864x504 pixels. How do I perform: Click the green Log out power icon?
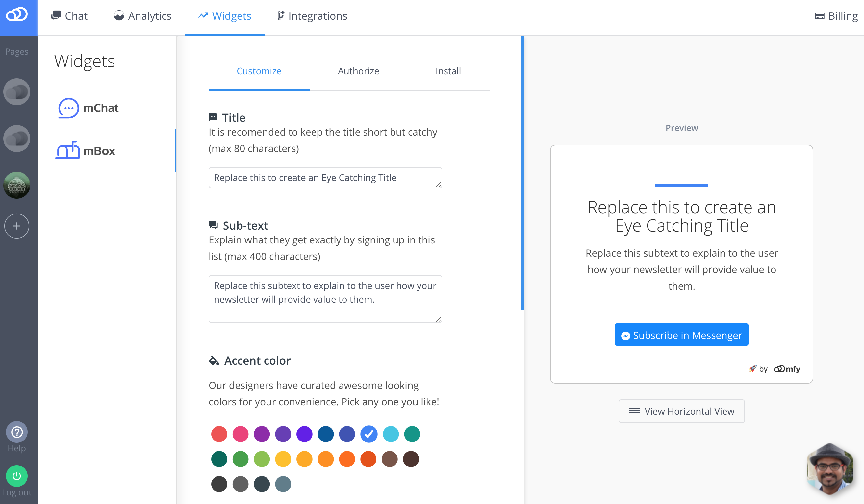(x=17, y=476)
